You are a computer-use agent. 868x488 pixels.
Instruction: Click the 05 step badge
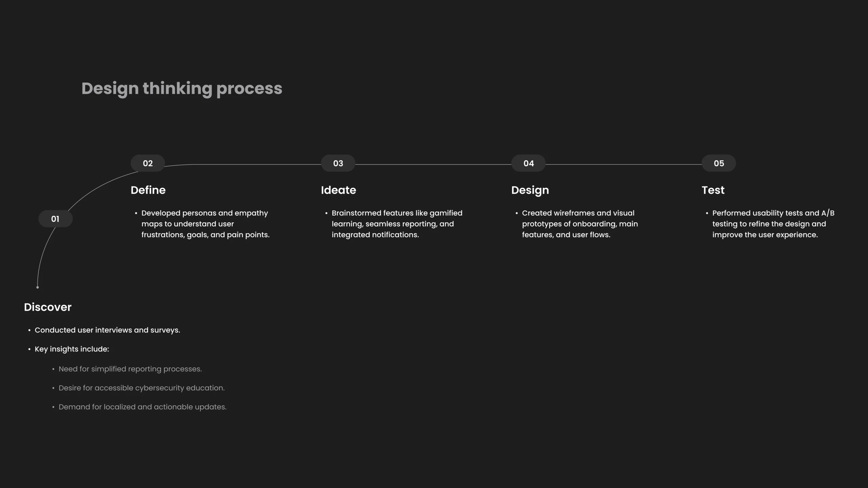click(x=719, y=163)
